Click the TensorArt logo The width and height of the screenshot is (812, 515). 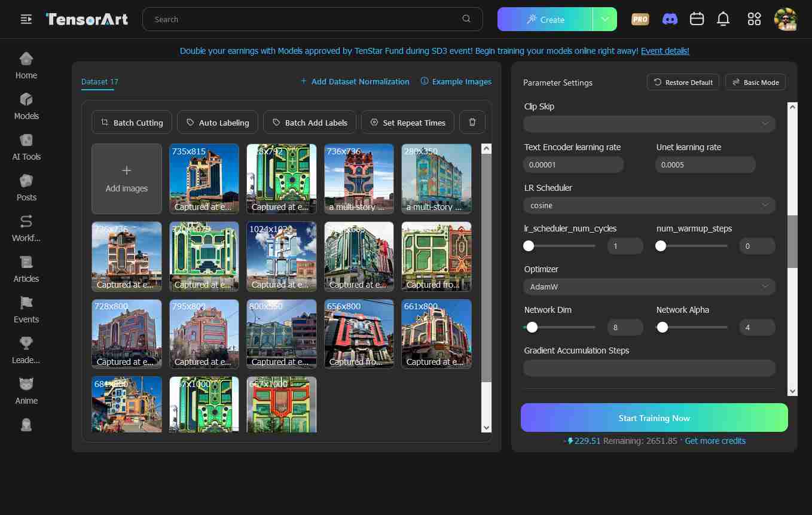click(87, 19)
